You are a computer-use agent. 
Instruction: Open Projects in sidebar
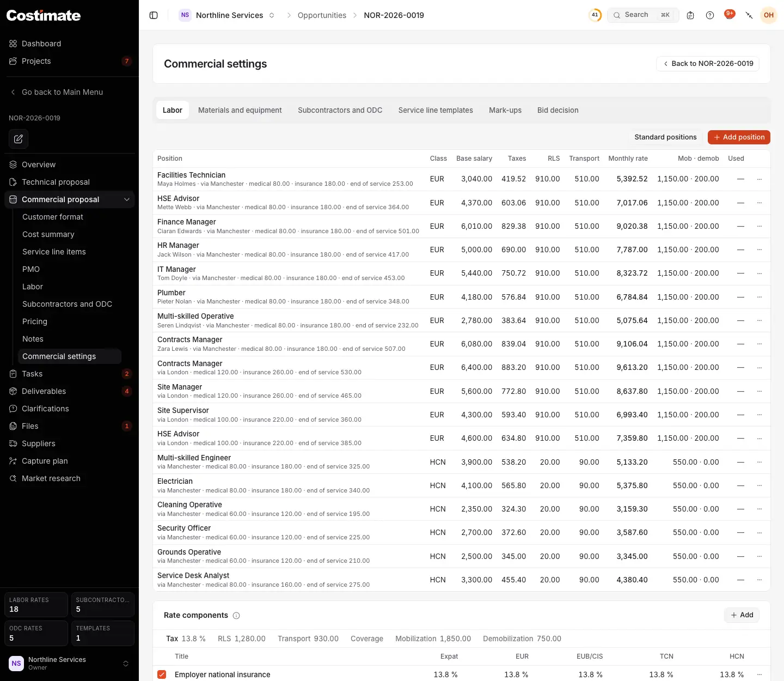69,61
